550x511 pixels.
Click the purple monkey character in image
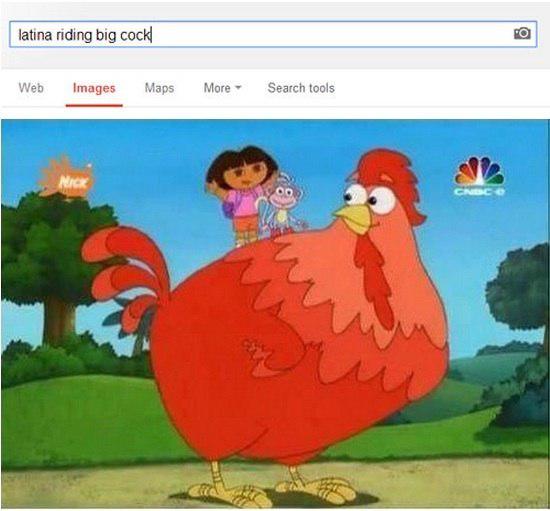(x=282, y=207)
